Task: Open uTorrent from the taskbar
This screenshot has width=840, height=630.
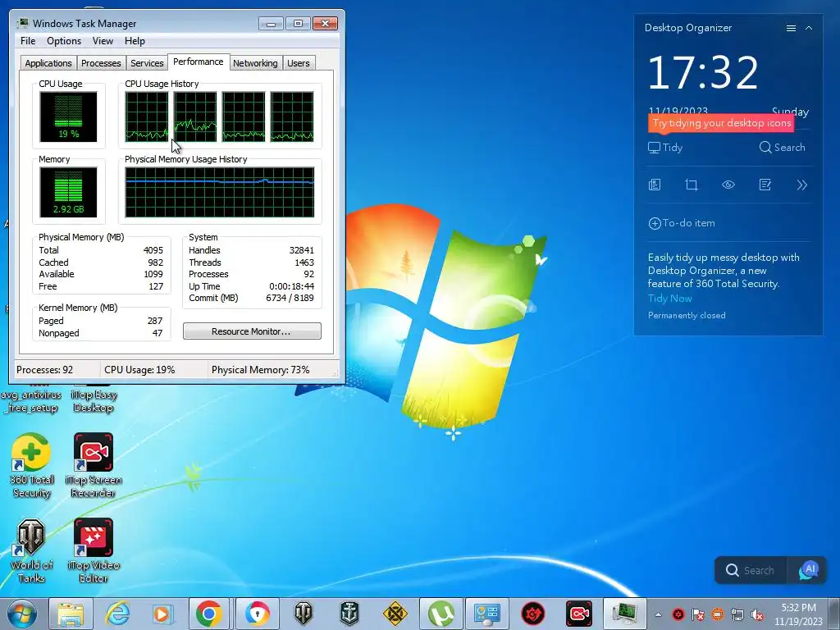Action: 441,614
